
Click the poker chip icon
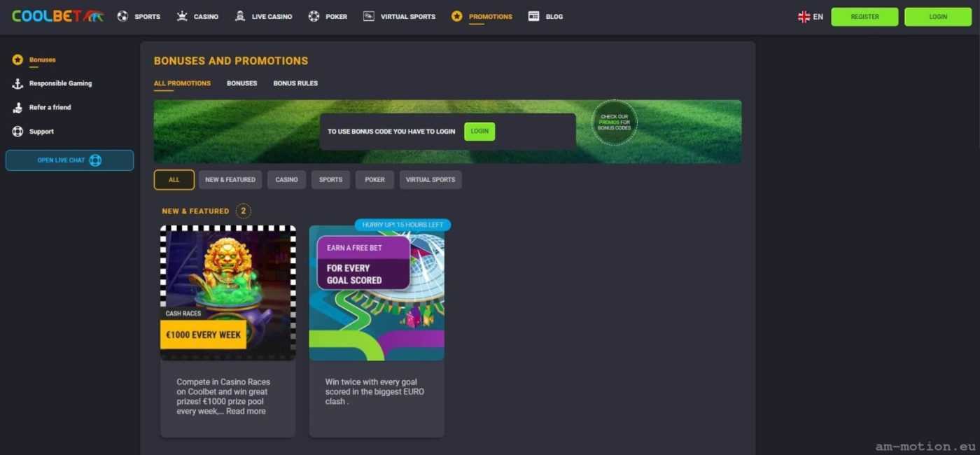314,16
